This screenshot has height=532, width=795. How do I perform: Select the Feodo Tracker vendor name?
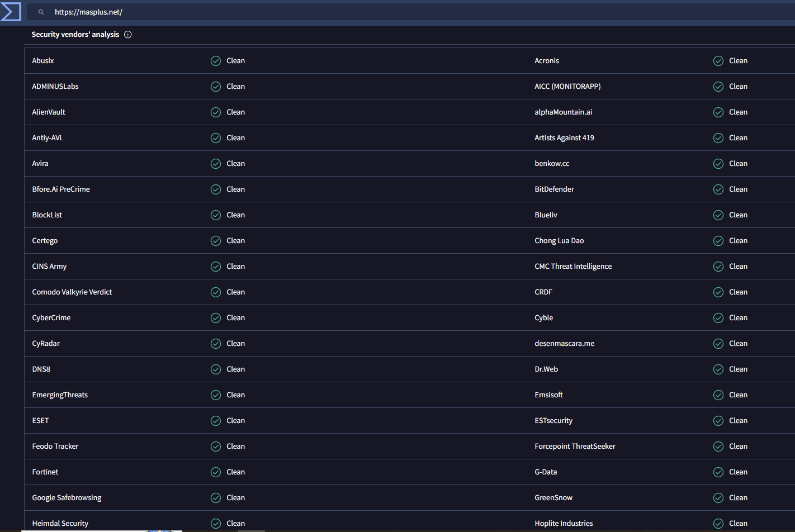55,446
